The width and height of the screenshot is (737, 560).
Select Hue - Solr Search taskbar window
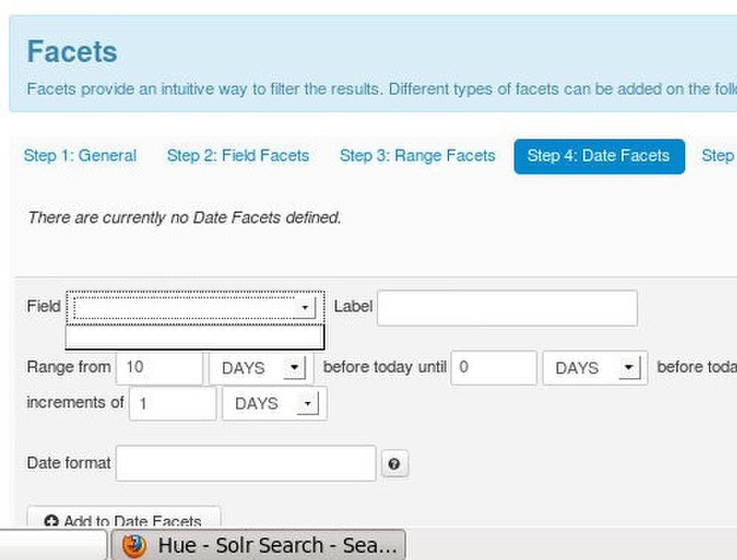[x=258, y=544]
